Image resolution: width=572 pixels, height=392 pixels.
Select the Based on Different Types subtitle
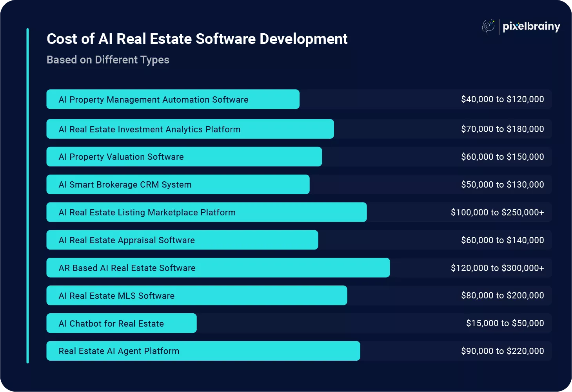[108, 60]
